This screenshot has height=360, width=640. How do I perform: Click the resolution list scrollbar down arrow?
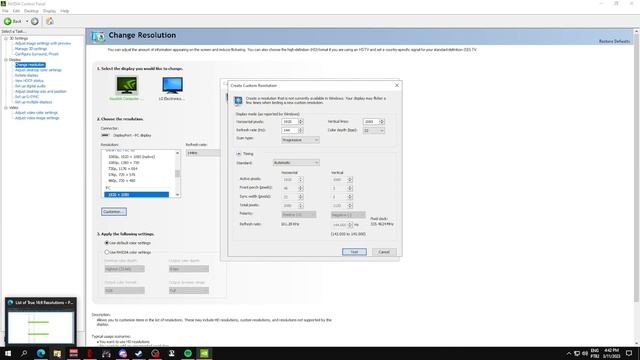[x=178, y=195]
